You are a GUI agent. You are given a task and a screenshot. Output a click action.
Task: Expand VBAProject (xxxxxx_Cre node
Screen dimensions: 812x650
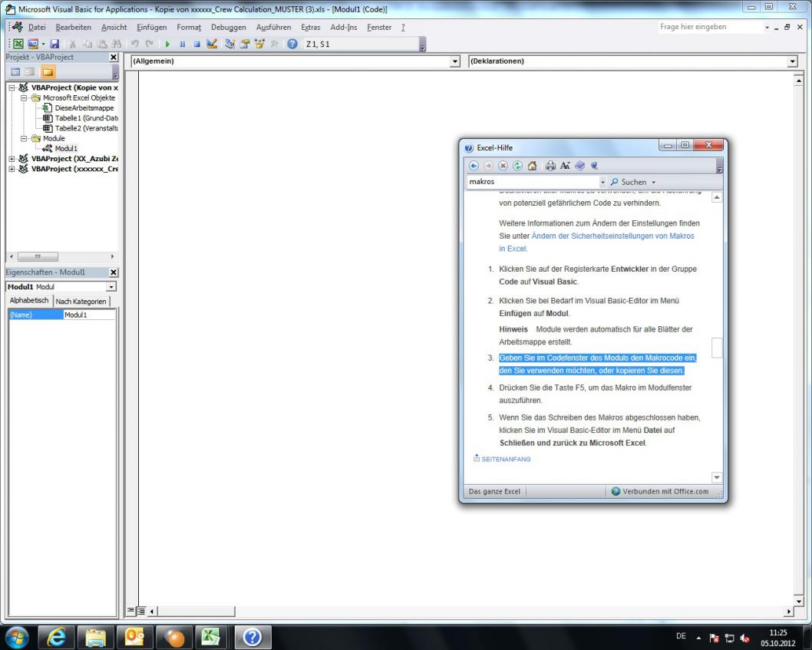[12, 169]
